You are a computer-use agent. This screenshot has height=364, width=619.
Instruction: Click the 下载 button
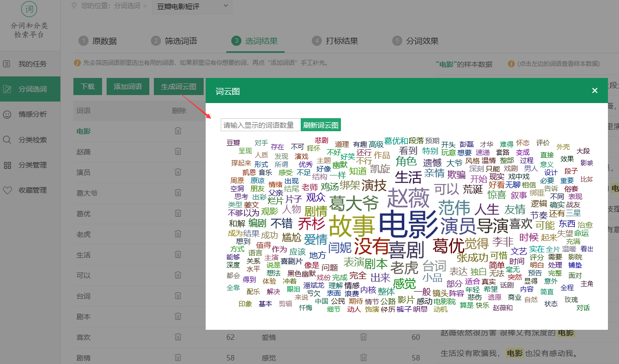pos(87,86)
